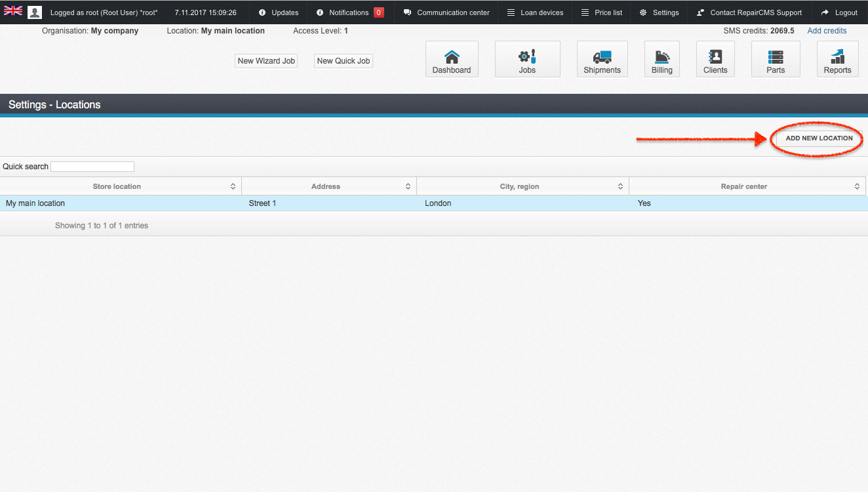
Task: Click the Street 1 address cell
Action: 329,203
